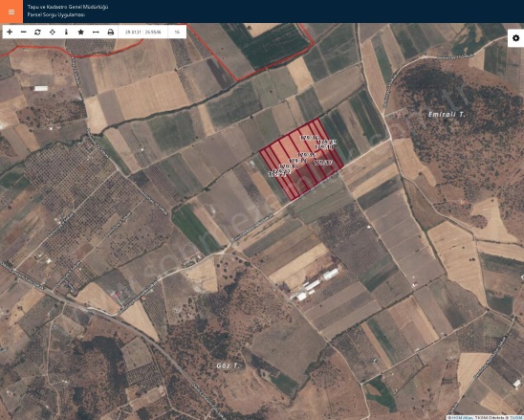Open the orange hamburger menu

pyautogui.click(x=11, y=11)
